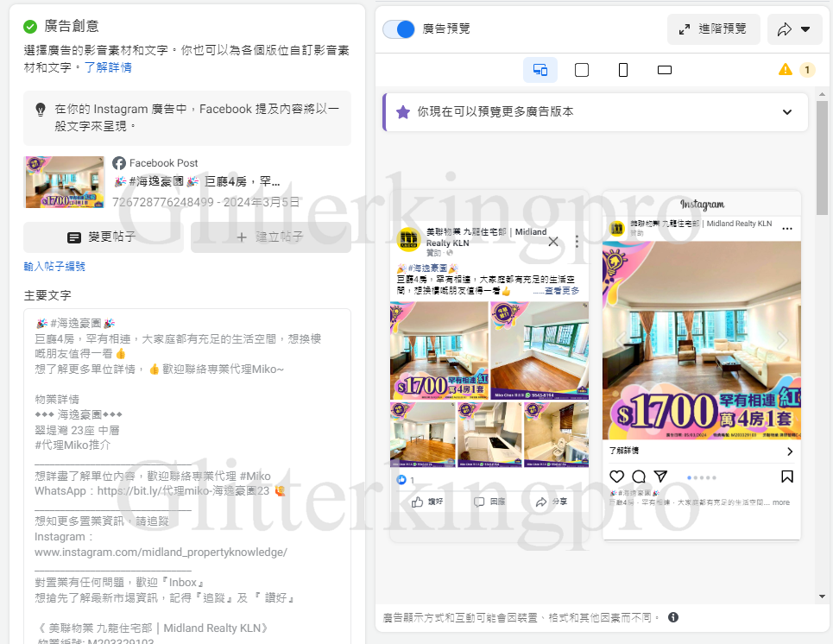Open the 輸入帖子編號 link
The image size is (833, 644).
(x=54, y=266)
